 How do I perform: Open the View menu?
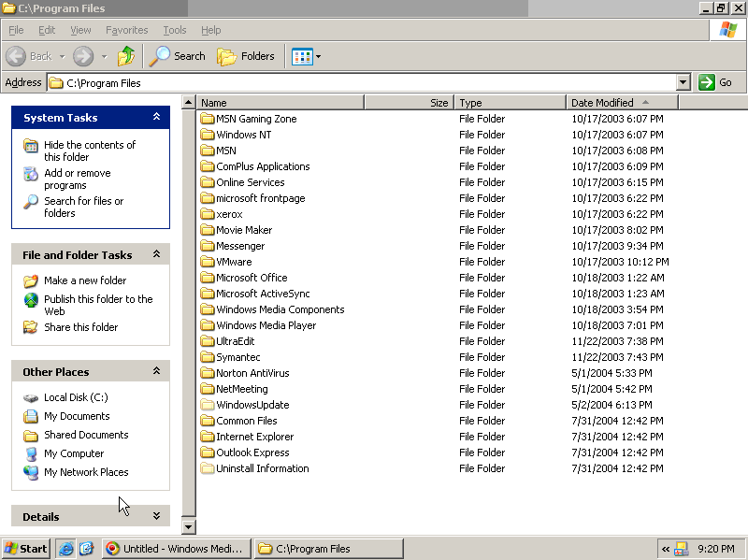click(x=80, y=30)
